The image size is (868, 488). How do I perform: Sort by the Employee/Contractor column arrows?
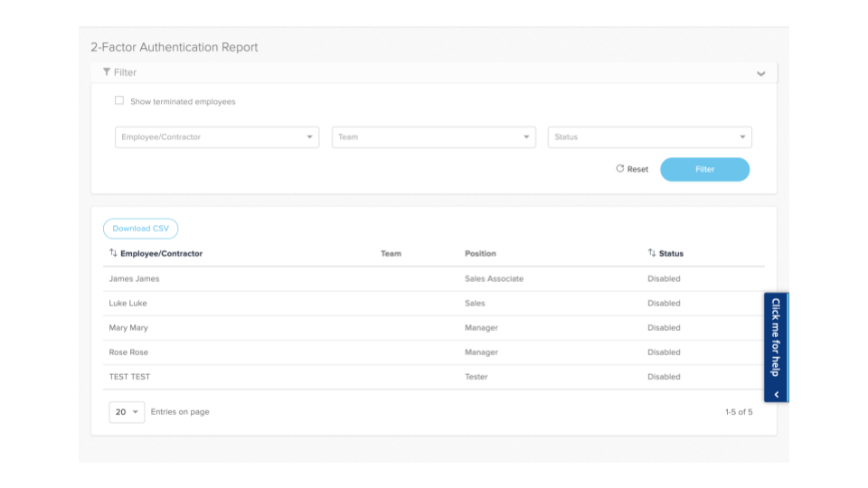114,253
